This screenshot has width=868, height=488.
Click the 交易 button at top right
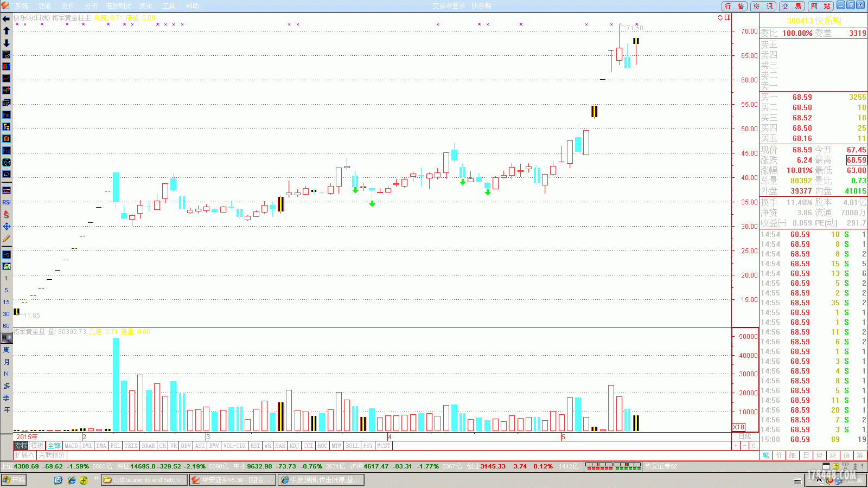point(792,6)
